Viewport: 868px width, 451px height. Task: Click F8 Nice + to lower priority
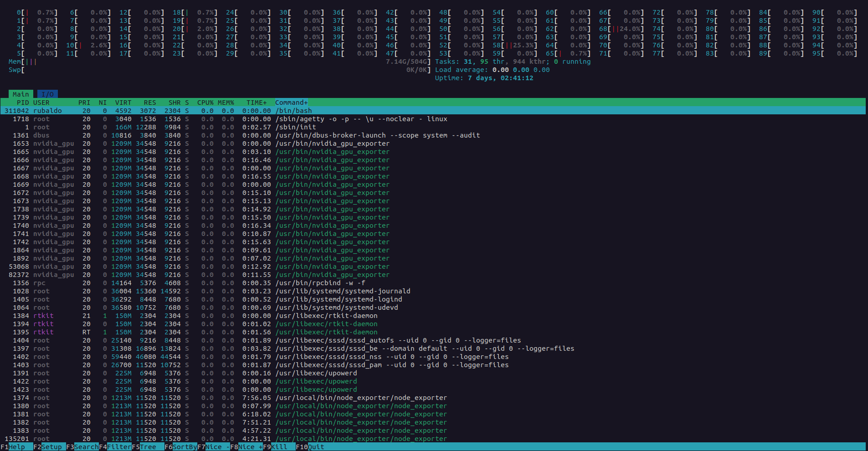point(247,447)
